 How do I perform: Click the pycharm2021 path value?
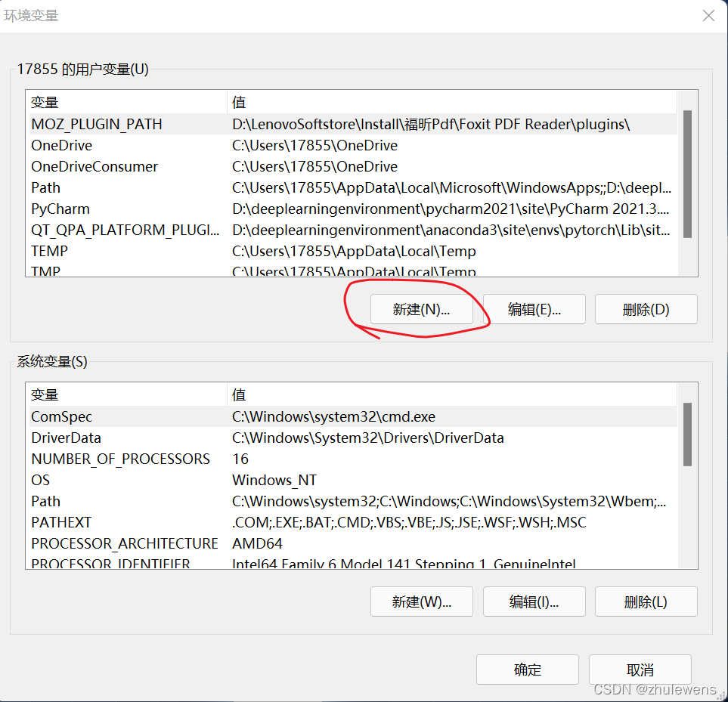coord(451,209)
